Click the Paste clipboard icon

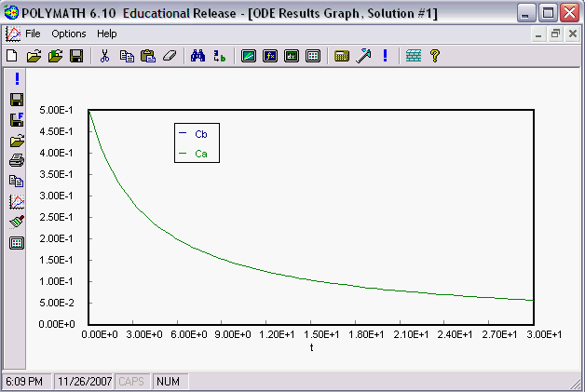coord(146,56)
